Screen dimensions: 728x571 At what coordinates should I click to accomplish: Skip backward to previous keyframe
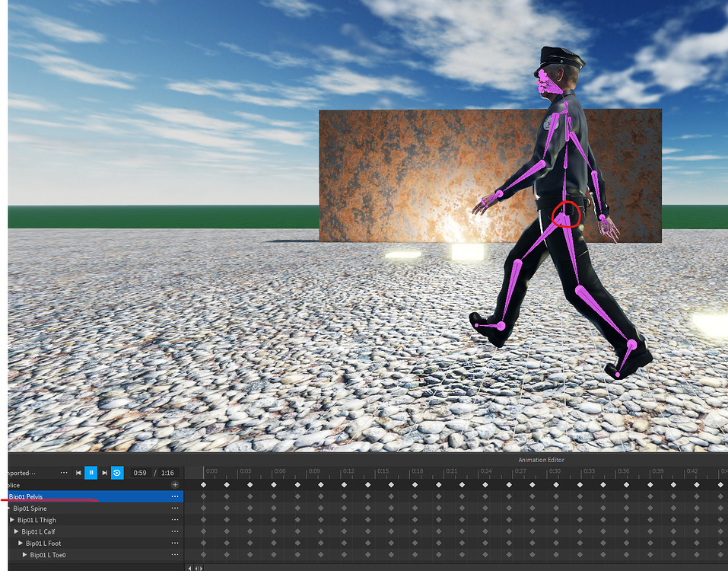(78, 473)
